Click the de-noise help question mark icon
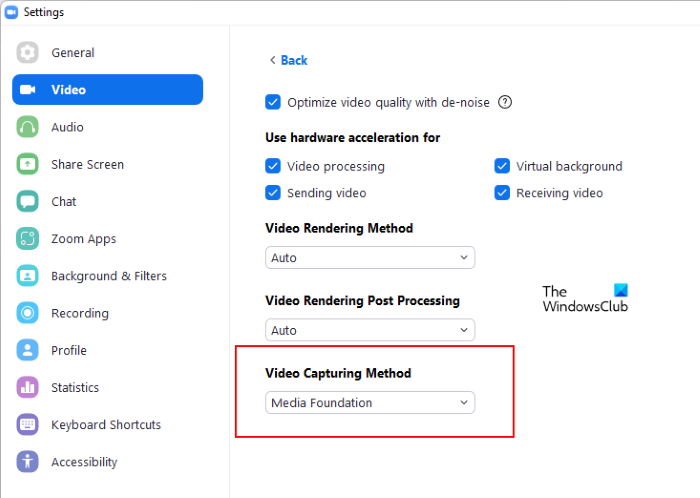The width and height of the screenshot is (700, 498). (x=505, y=102)
